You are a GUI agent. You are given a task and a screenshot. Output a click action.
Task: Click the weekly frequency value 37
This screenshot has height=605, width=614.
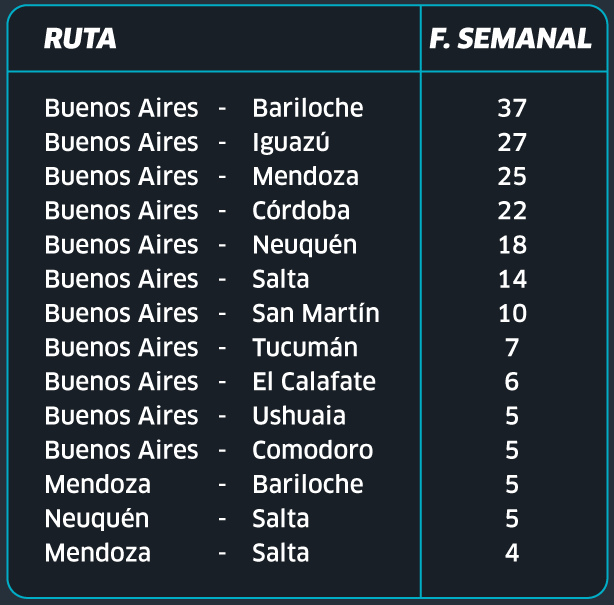click(512, 108)
